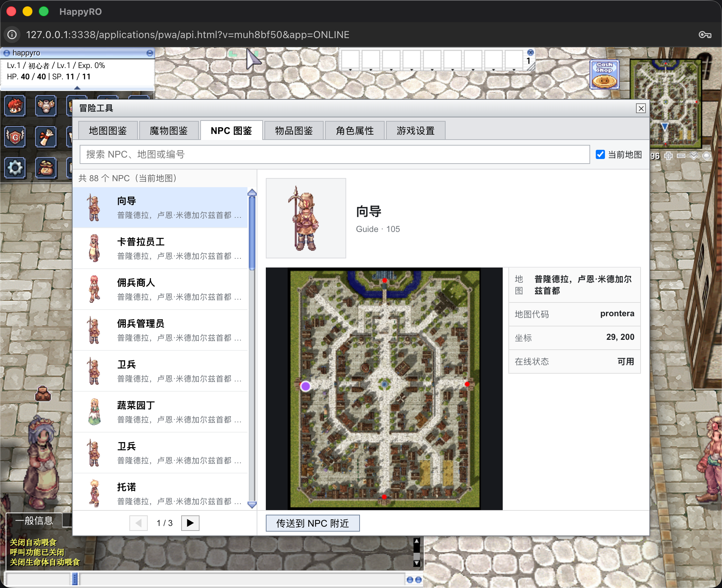Uncheck the 当前地图 checkbox
Viewport: 722px width, 588px height.
point(600,154)
